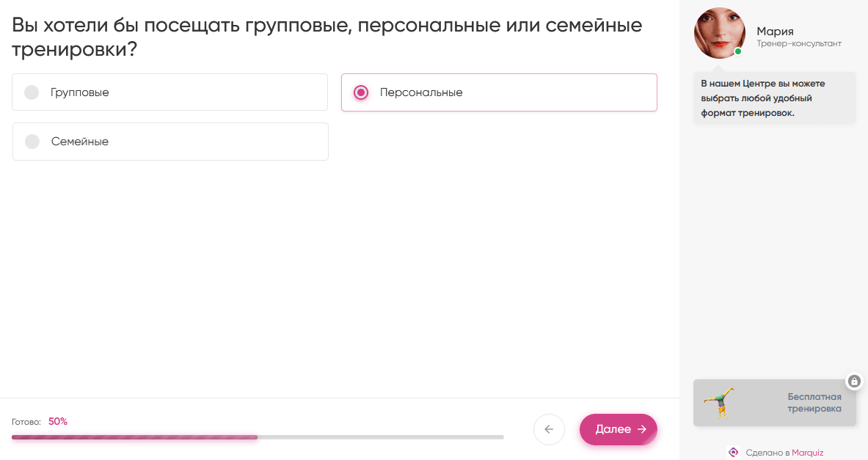
Task: Click the quiz progress bar
Action: [258, 437]
